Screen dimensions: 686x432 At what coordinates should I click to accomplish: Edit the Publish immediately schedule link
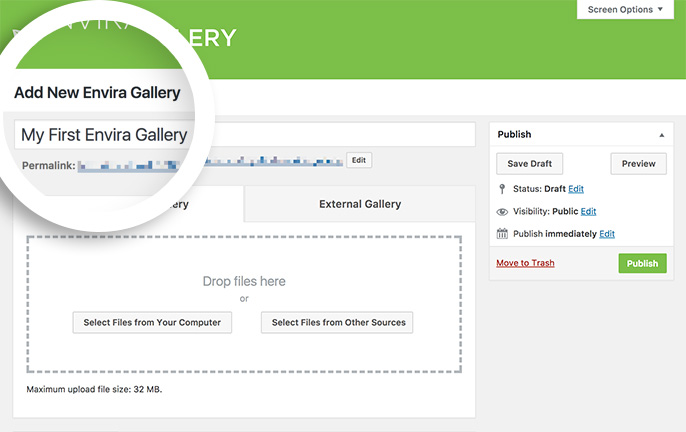click(x=607, y=234)
